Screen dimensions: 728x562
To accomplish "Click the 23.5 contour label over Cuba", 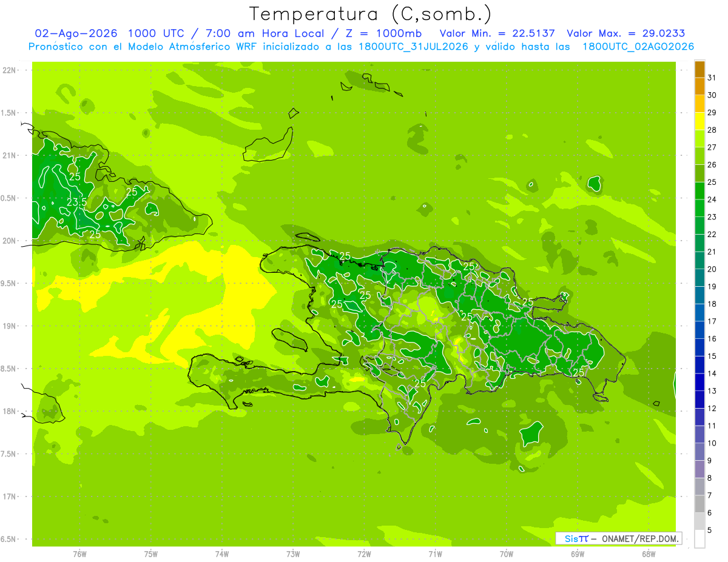I will [76, 202].
